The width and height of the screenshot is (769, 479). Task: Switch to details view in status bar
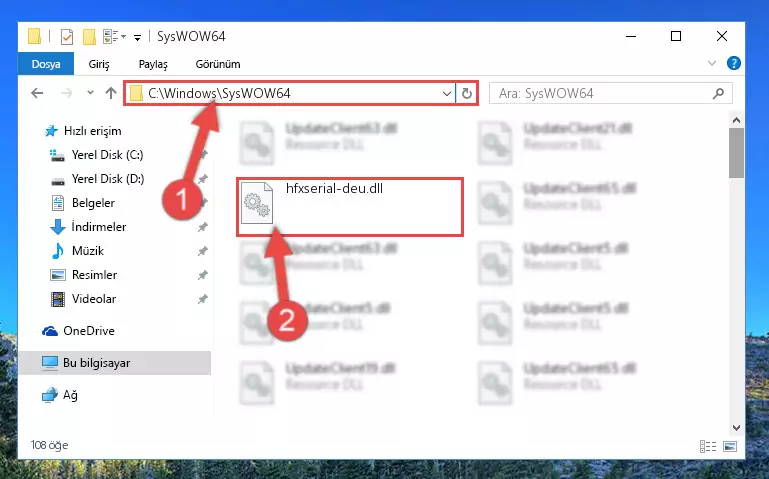[708, 446]
